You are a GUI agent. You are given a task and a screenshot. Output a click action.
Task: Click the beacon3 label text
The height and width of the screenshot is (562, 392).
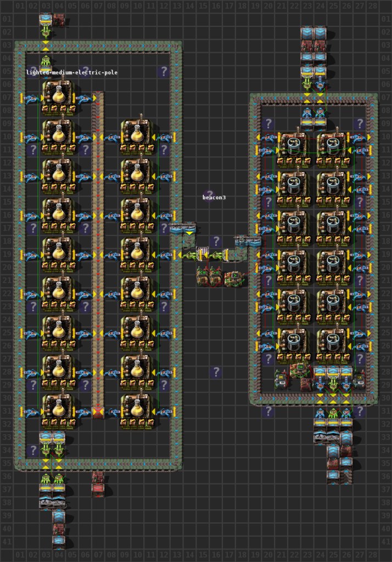(x=214, y=198)
